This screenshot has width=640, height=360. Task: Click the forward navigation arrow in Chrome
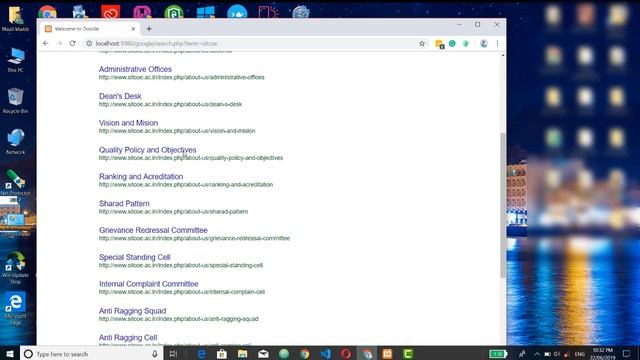(59, 43)
